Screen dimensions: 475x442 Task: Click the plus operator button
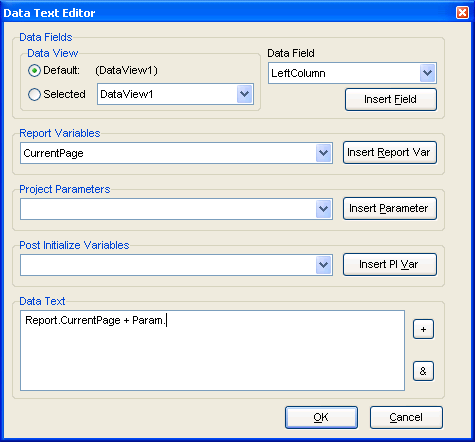point(423,329)
